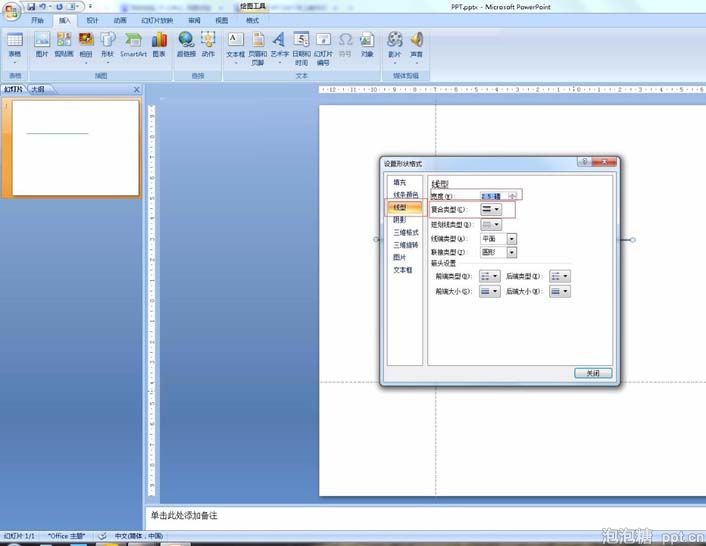Click the 宽度 width spinner arrows

pos(514,196)
